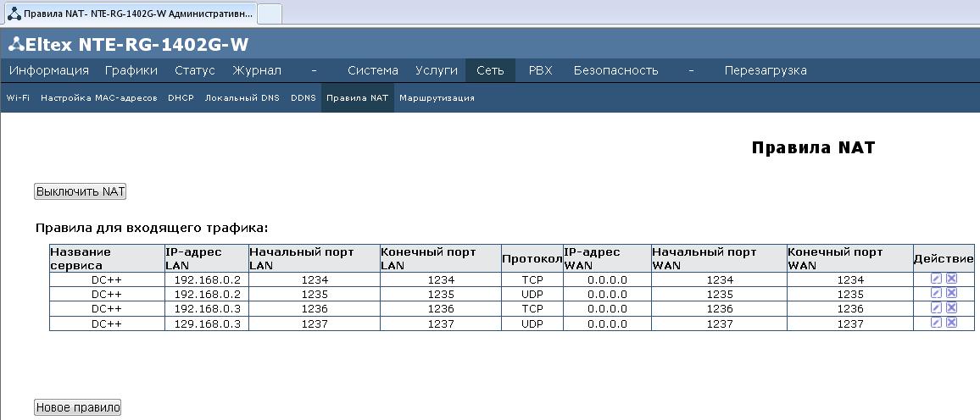980x420 pixels.
Task: Click the Выключить NAT button
Action: [81, 191]
